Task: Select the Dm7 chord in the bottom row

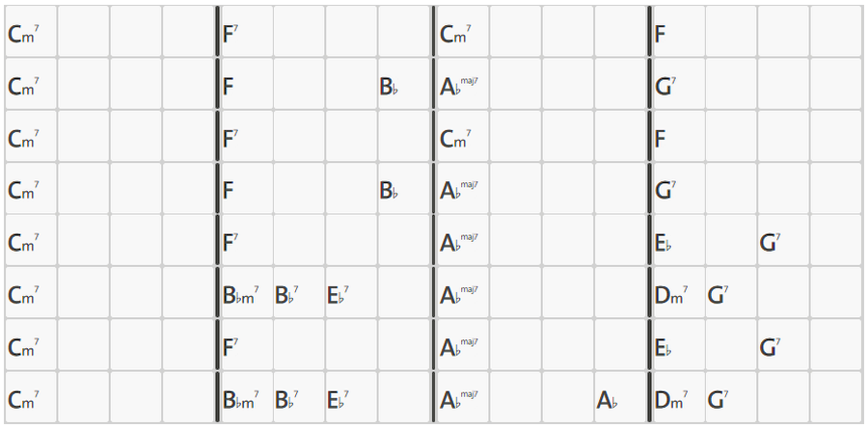Action: (x=671, y=399)
